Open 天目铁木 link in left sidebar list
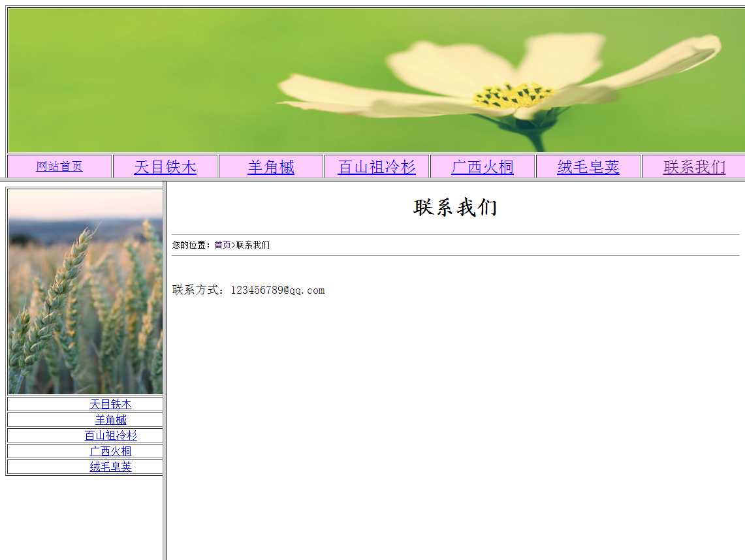745x560 pixels. pos(110,404)
